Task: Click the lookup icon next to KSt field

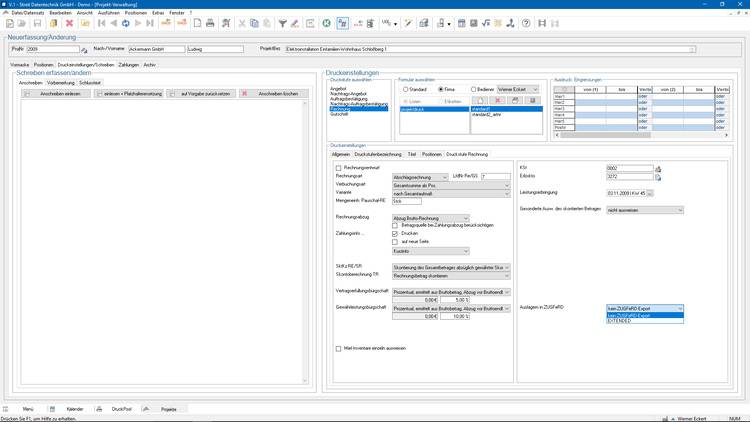Action: tap(658, 168)
